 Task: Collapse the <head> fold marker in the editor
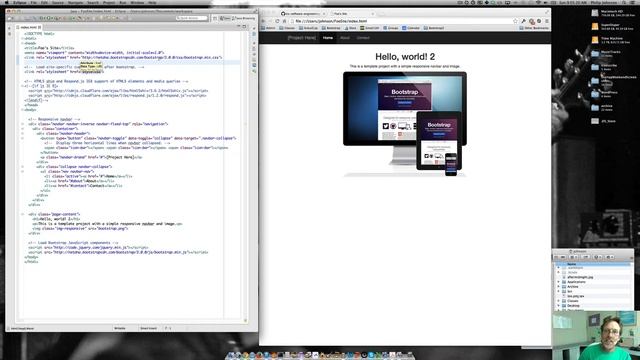pos(22,43)
